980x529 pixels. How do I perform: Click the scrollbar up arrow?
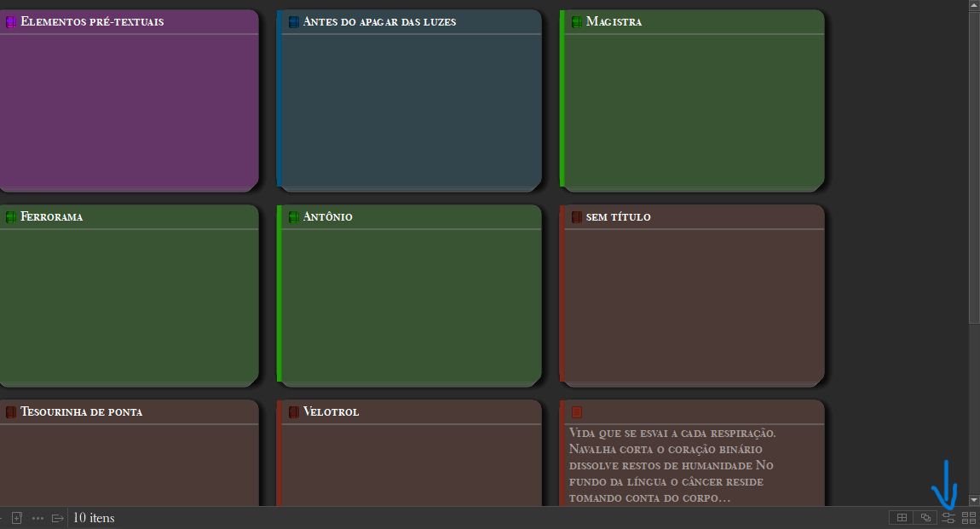(x=974, y=6)
